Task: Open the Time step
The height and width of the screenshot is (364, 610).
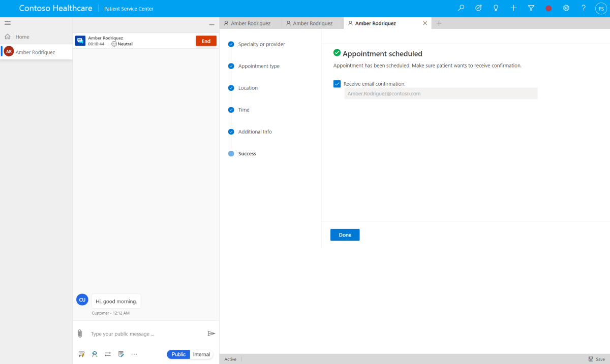Action: coord(243,110)
